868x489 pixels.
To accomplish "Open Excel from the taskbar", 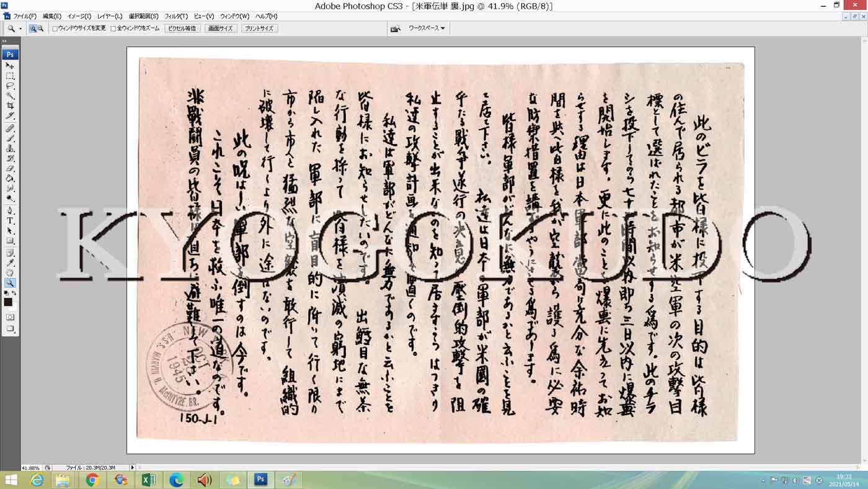I will coord(148,480).
